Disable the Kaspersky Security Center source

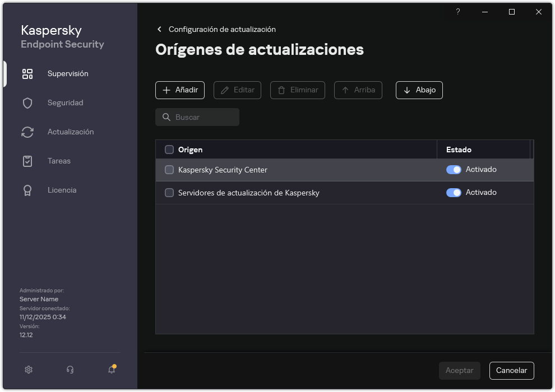coord(453,169)
